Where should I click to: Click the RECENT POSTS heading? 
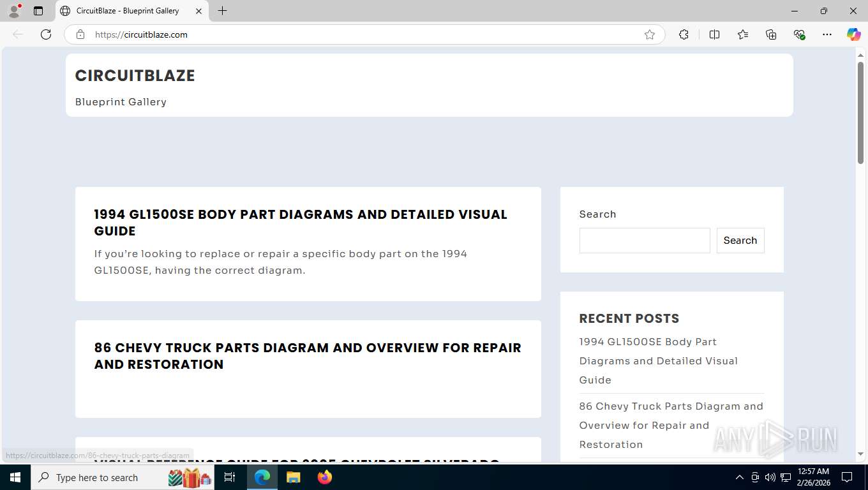click(629, 318)
